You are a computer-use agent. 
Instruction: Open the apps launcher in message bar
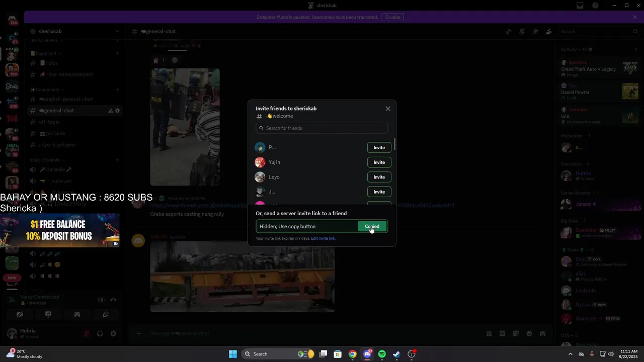click(x=542, y=333)
